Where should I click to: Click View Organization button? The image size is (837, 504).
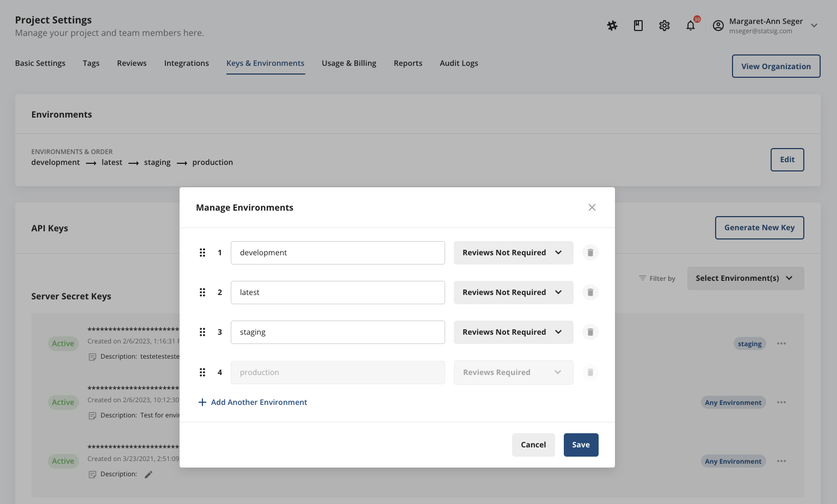[x=776, y=66]
